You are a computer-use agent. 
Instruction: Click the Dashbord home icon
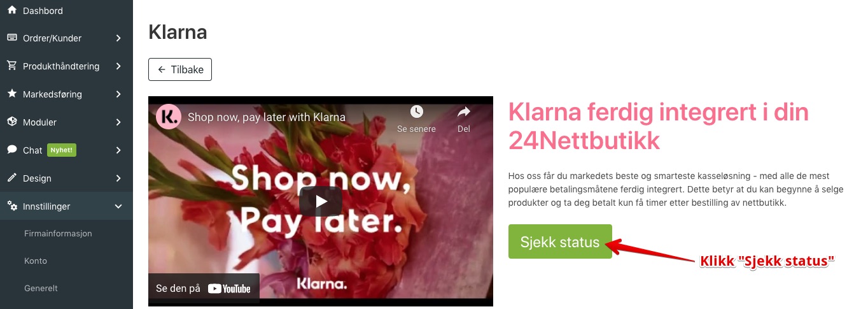pyautogui.click(x=12, y=10)
